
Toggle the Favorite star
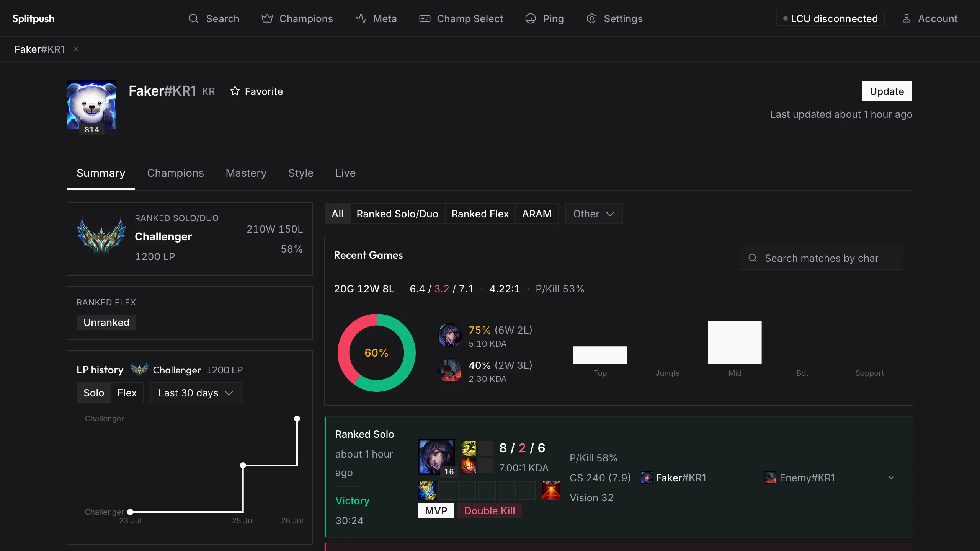(x=235, y=91)
